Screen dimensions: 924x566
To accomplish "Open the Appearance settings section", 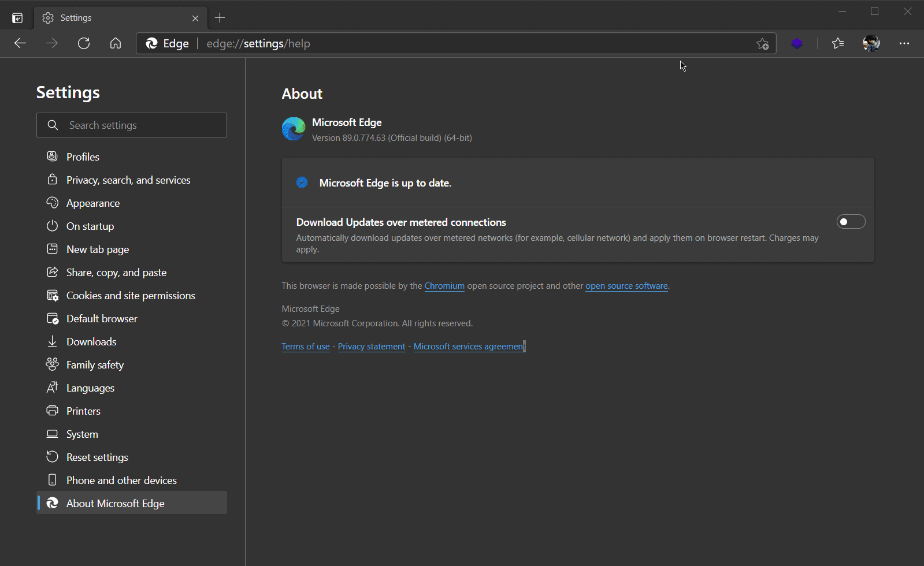I will (132, 203).
